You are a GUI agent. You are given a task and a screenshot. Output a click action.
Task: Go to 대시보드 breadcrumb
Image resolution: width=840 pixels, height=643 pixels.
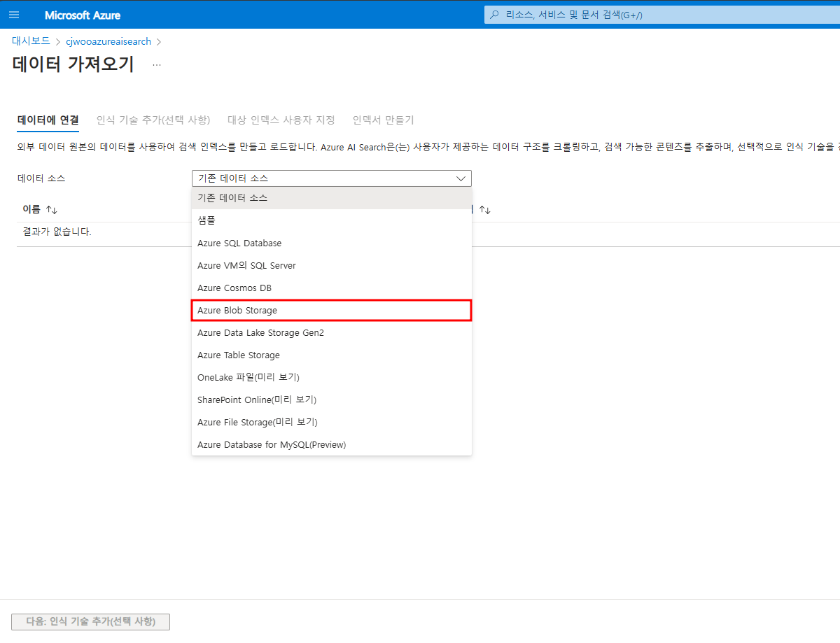tap(31, 41)
